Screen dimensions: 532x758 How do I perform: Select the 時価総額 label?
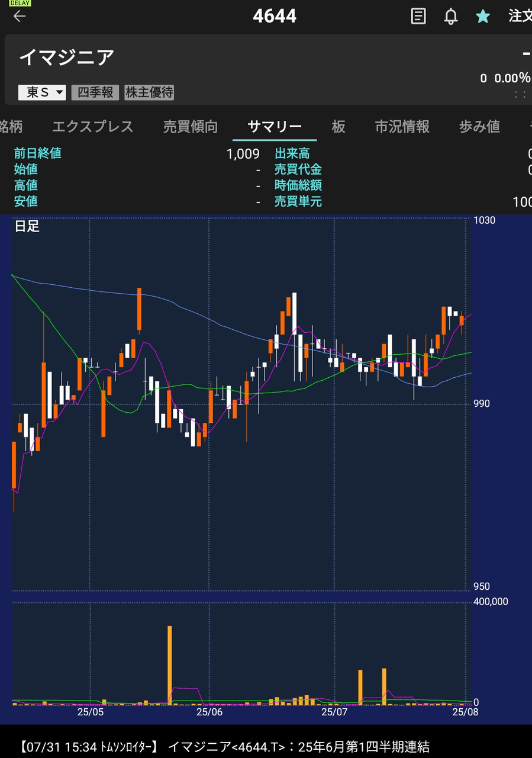click(x=298, y=185)
